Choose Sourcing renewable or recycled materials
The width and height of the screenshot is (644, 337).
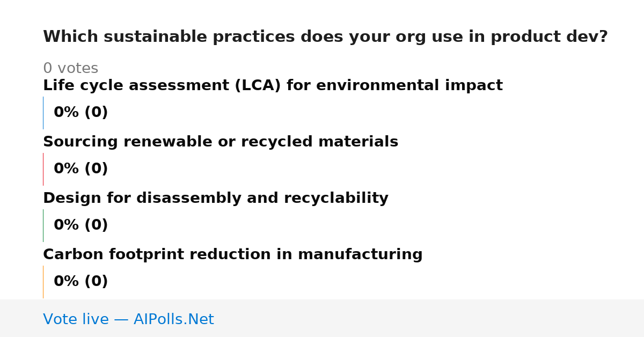point(221,142)
